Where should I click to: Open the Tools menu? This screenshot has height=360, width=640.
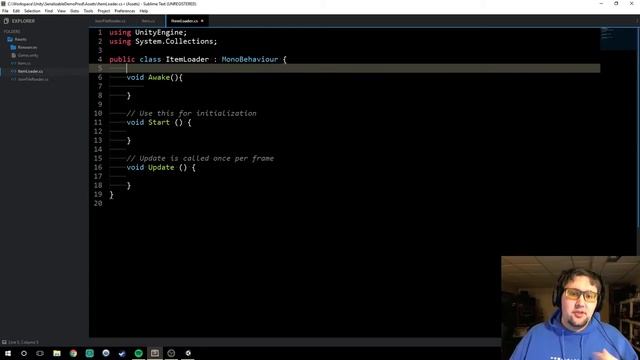click(88, 11)
